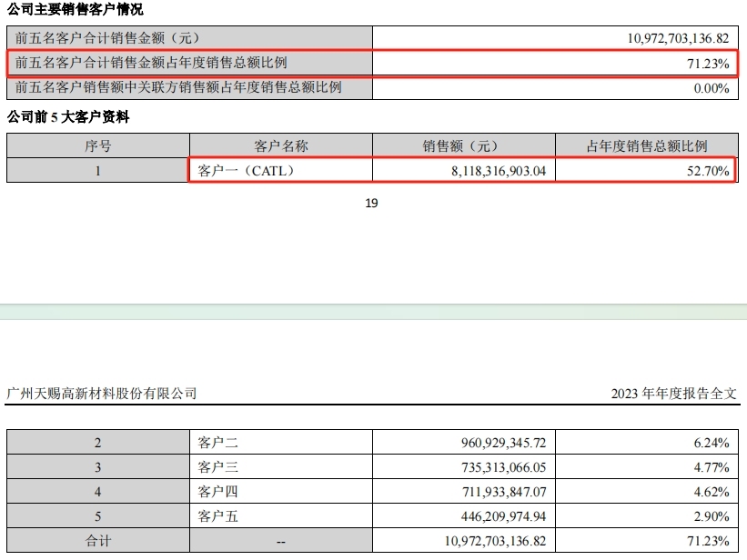This screenshot has height=560, width=747.
Task: Click the 客户名称 column header
Action: point(281,145)
